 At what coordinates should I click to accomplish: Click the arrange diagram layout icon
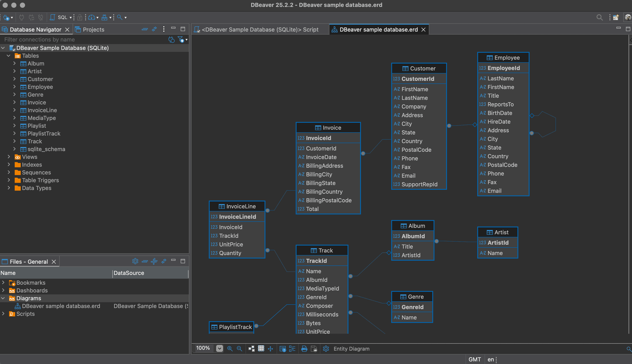[251, 348]
